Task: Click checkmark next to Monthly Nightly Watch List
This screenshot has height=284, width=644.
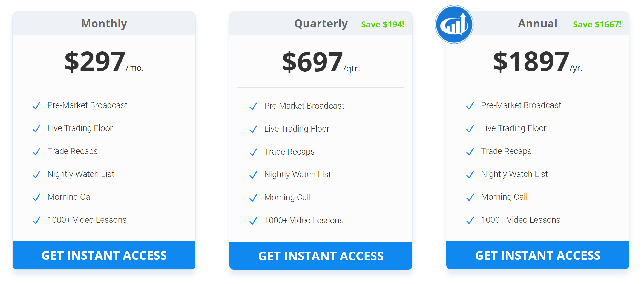Action: click(x=36, y=175)
